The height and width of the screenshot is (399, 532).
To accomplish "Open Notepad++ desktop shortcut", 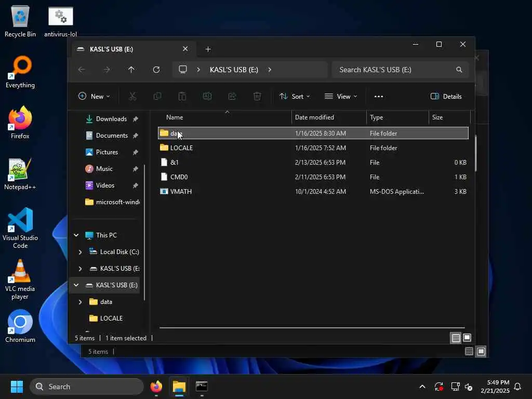I will coord(20,174).
